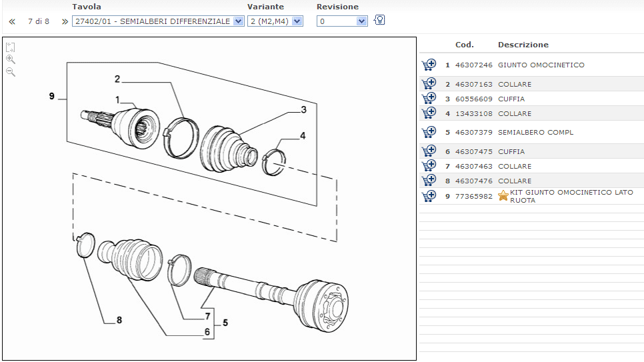Click the lightbulb info icon
This screenshot has width=644, height=362.
point(379,20)
